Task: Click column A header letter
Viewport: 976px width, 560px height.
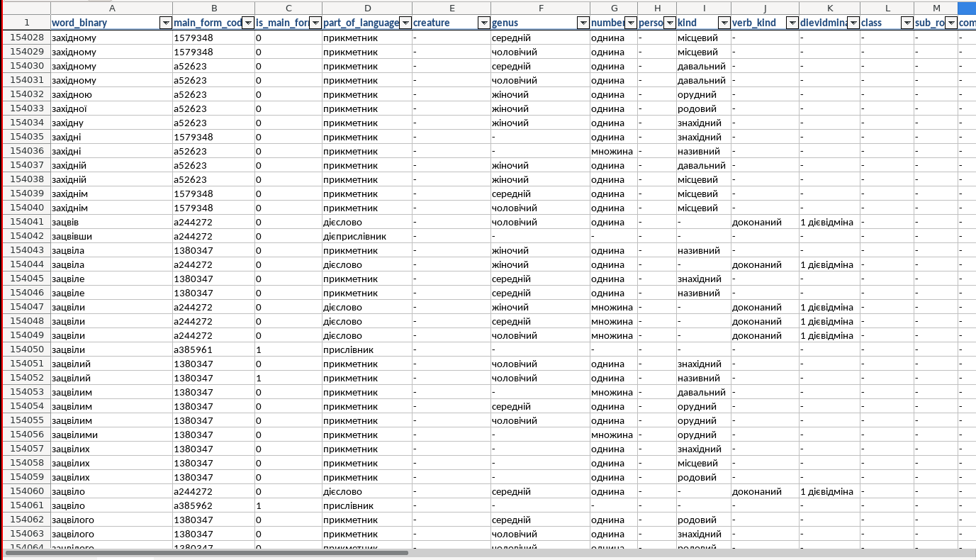Action: (111, 8)
